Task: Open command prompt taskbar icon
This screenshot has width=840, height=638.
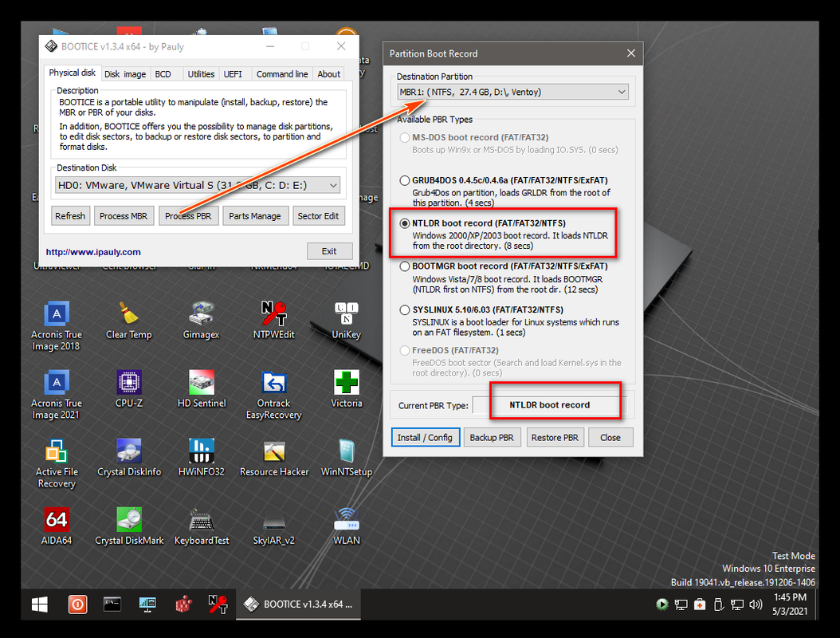Action: click(112, 605)
